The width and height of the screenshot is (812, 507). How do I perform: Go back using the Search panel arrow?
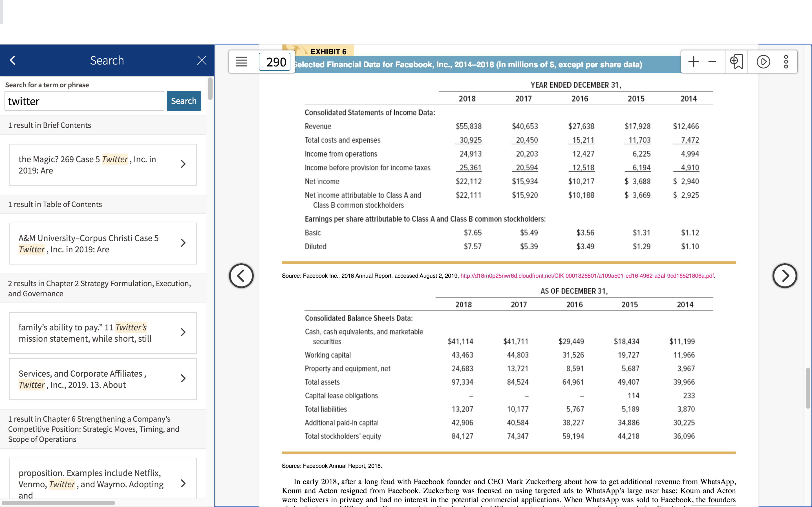(13, 60)
